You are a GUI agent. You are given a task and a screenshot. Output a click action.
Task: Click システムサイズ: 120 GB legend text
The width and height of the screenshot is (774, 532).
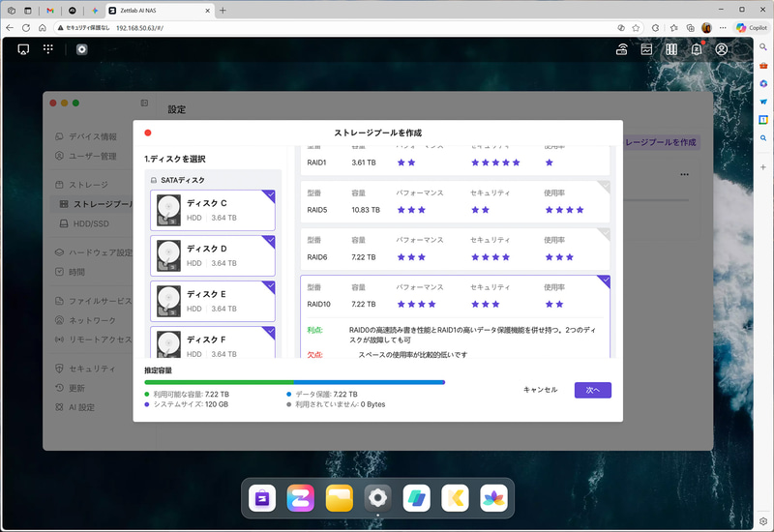pyautogui.click(x=191, y=404)
